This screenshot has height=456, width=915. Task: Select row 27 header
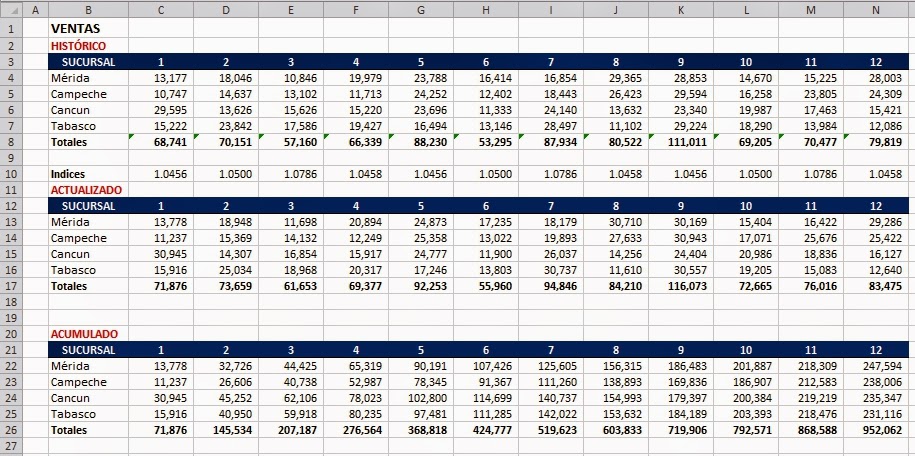(x=11, y=445)
